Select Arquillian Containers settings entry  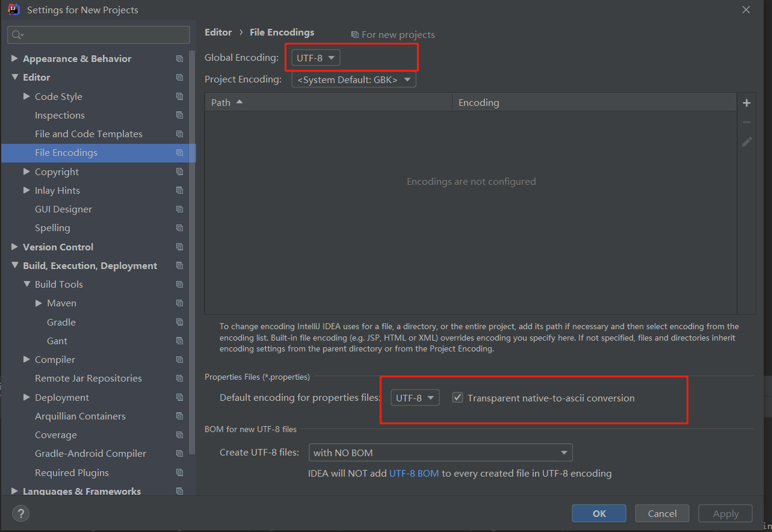click(80, 416)
